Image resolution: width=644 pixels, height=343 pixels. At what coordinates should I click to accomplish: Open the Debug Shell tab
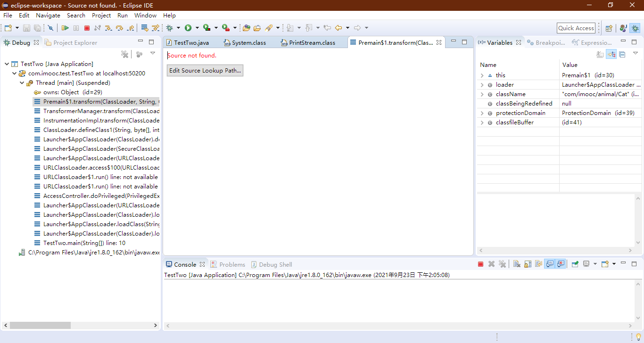point(271,264)
